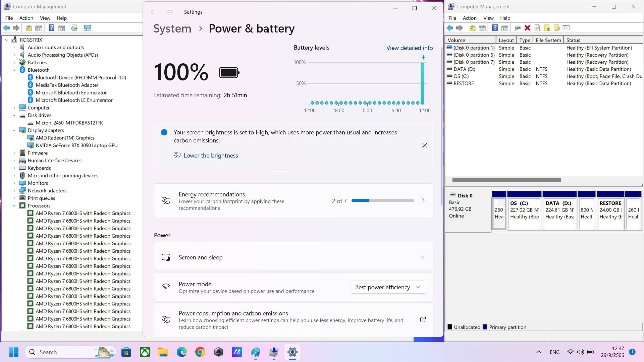Click the Back arrow in left Computer Management toolbar

coord(6,28)
